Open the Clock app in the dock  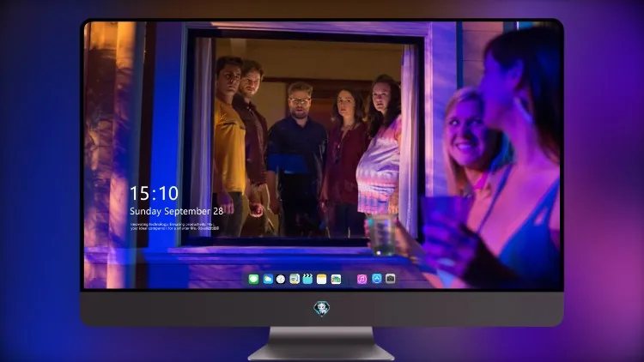coord(281,279)
